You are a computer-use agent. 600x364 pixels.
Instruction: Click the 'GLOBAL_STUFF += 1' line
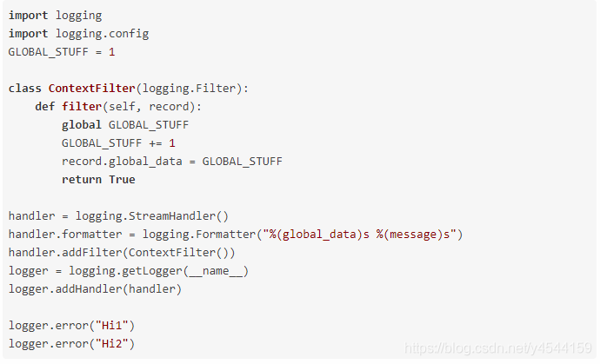point(118,143)
